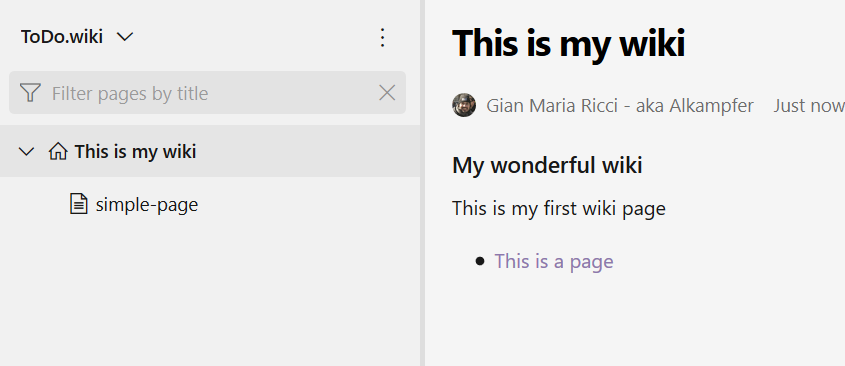
Task: Click Gian Maria Ricci's avatar picture
Action: coord(464,105)
